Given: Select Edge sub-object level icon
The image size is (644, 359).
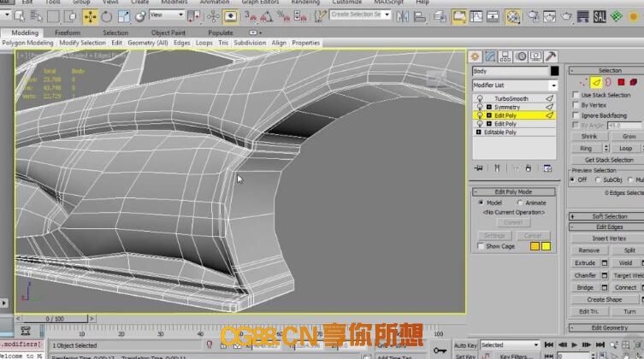Looking at the screenshot, I should point(596,82).
